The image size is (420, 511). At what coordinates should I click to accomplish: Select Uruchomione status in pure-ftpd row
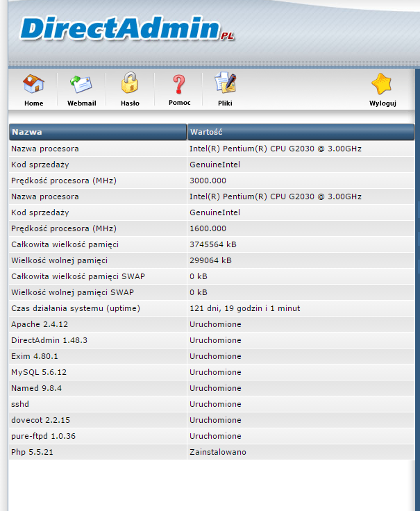click(x=215, y=436)
